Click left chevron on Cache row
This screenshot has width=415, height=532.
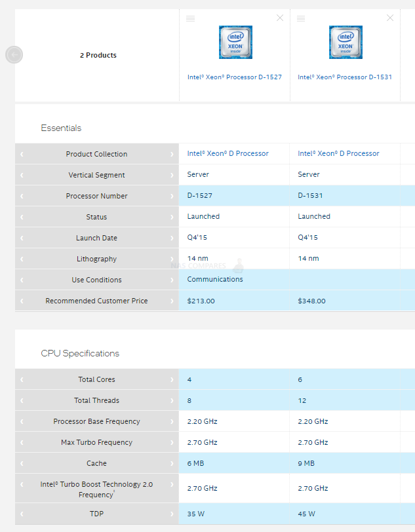[x=22, y=463]
